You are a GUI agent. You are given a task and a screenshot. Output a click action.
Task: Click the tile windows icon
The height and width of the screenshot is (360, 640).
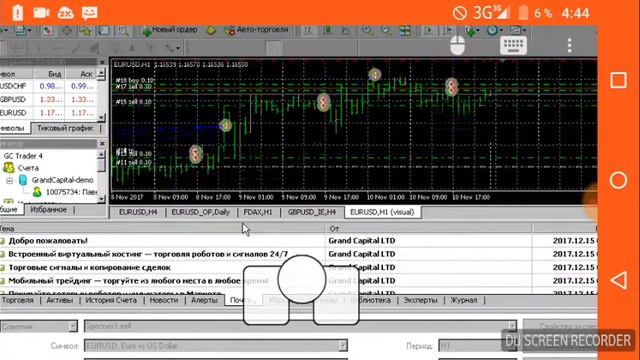tap(405, 30)
